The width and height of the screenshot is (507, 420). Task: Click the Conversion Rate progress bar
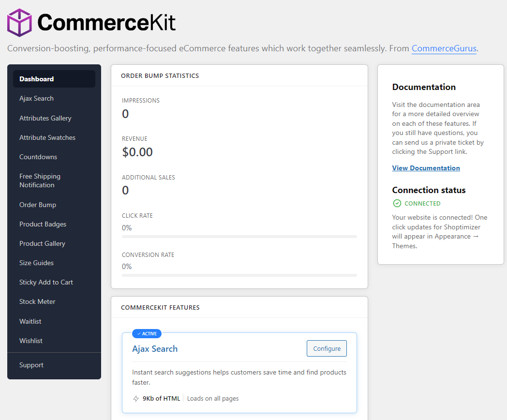tap(239, 275)
